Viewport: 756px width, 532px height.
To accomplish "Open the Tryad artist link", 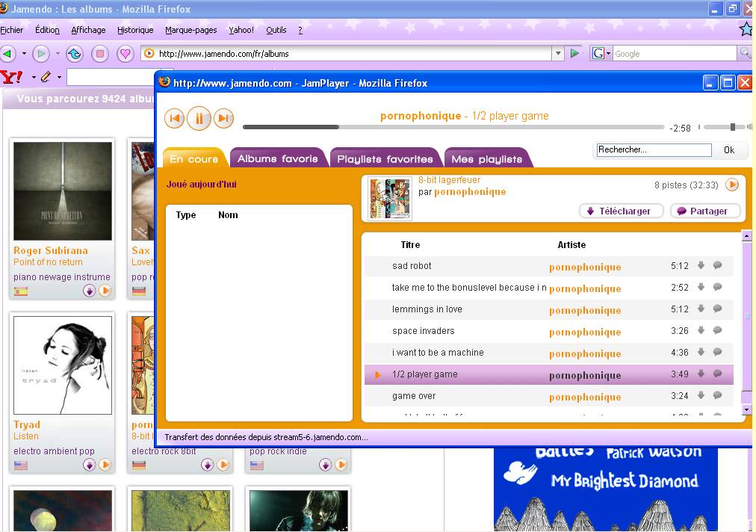I will coord(26,425).
